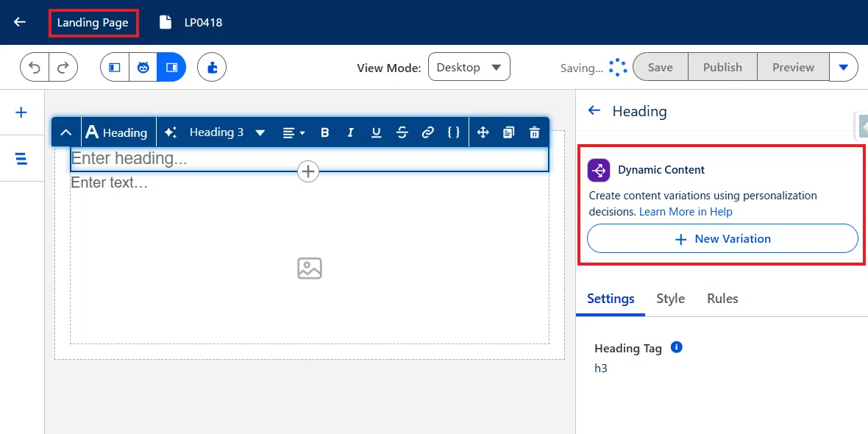
Task: Click the Enter heading input field
Action: coord(310,159)
